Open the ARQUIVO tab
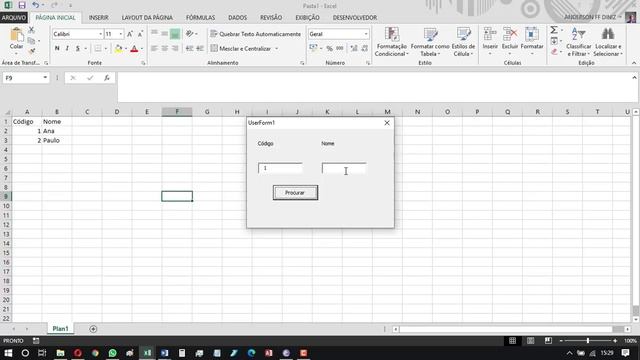Viewport: 640px width, 360px height. click(x=13, y=18)
